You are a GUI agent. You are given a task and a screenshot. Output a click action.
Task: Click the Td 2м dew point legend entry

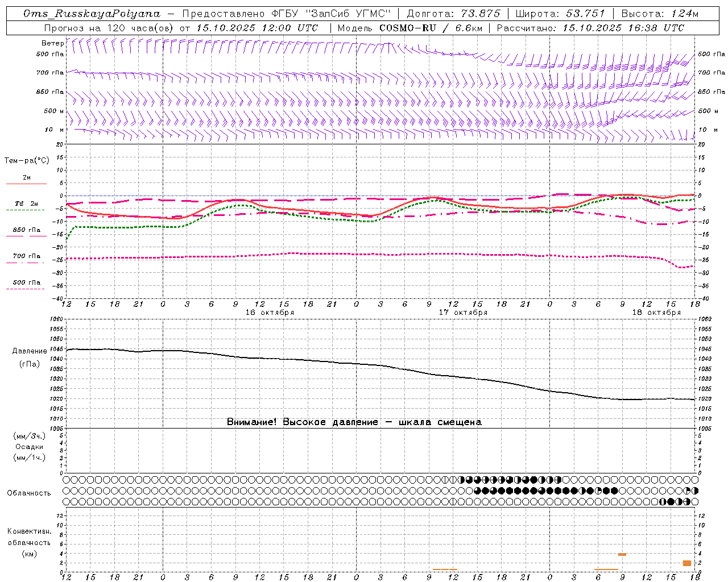click(x=26, y=203)
